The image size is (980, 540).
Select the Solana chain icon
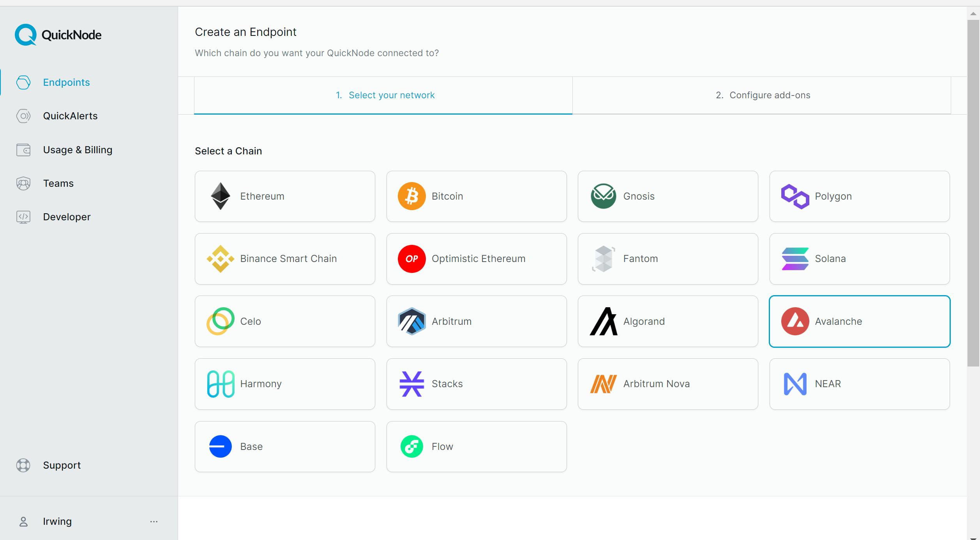point(795,259)
